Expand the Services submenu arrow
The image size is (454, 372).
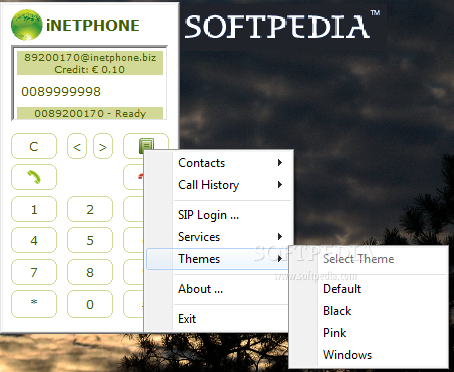(x=280, y=237)
